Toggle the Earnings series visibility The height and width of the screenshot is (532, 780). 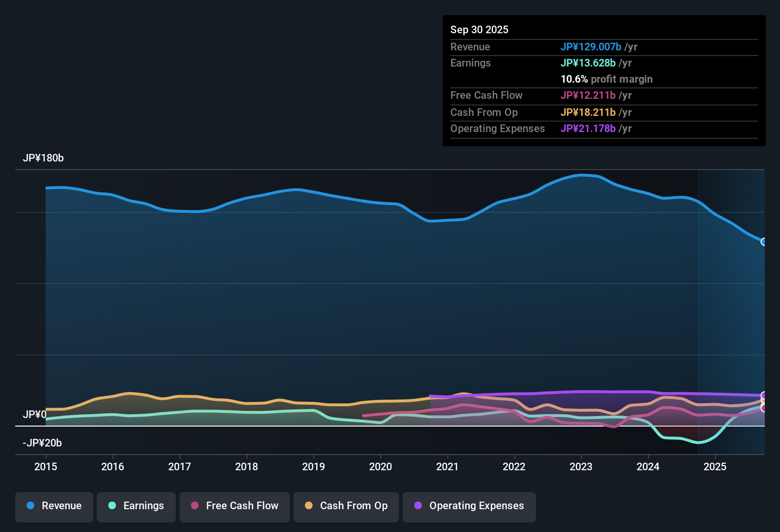136,506
